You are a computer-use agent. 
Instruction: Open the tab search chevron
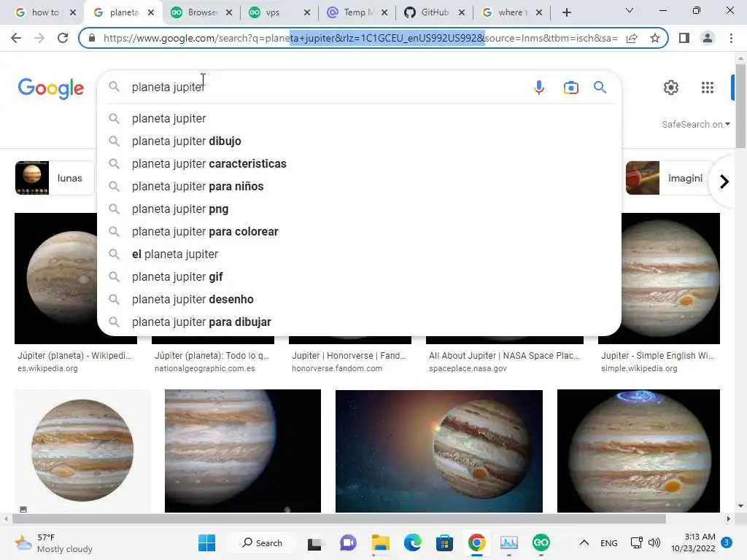pos(630,10)
